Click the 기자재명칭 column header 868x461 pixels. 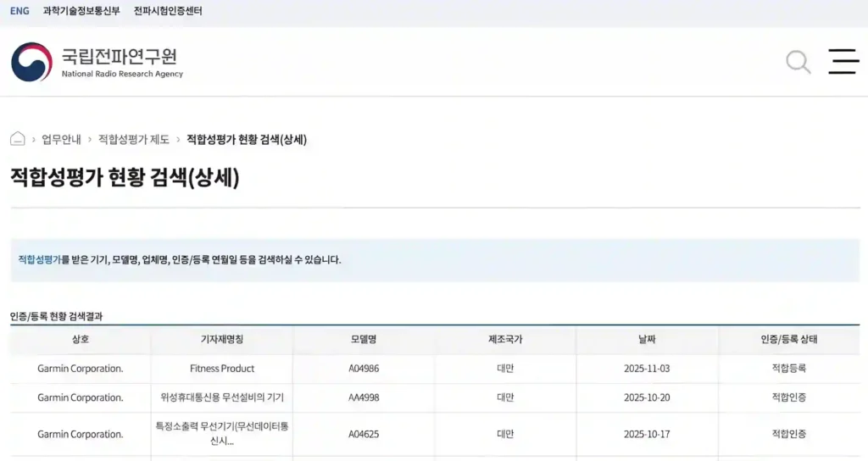[x=222, y=339]
